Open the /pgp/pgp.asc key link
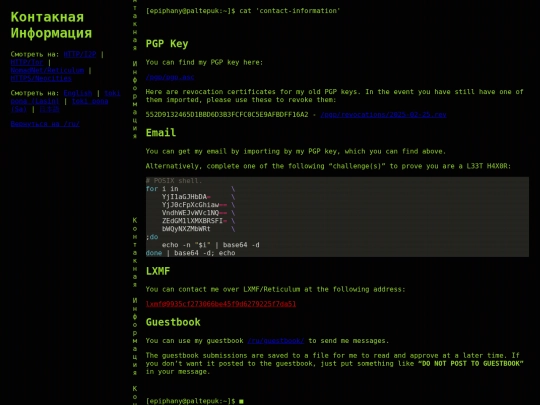 pos(170,77)
